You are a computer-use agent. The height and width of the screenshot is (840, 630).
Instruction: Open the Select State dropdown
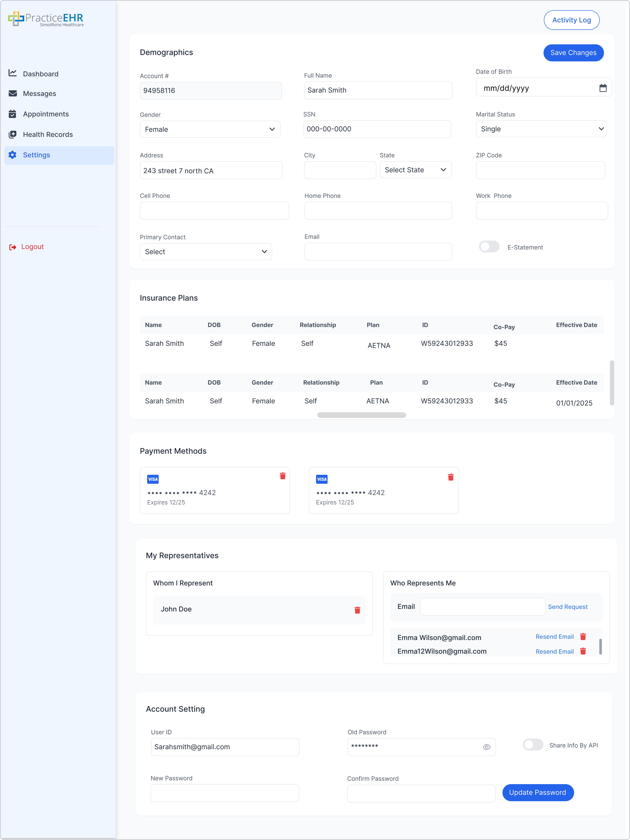[x=415, y=170]
